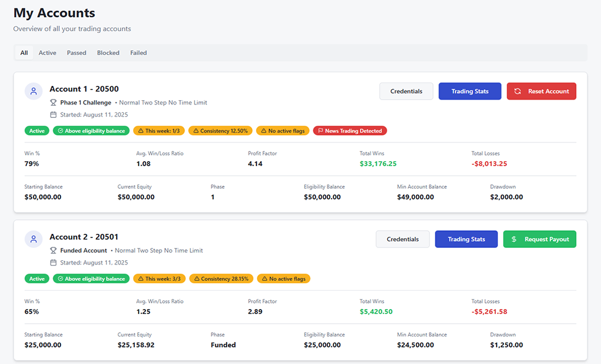Open Credentials for Account 1
Screen dimensions: 601x364
click(406, 92)
